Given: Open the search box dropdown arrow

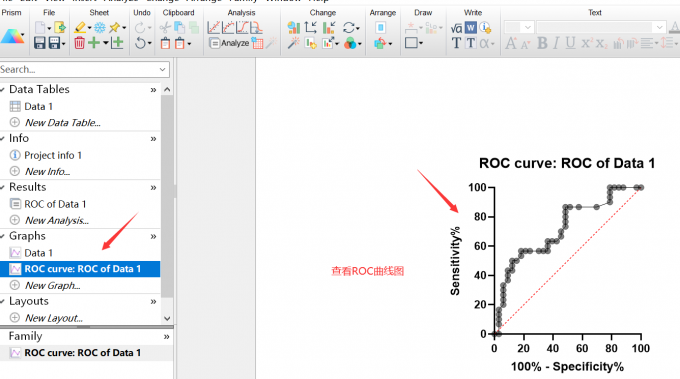Looking at the screenshot, I should click(163, 69).
